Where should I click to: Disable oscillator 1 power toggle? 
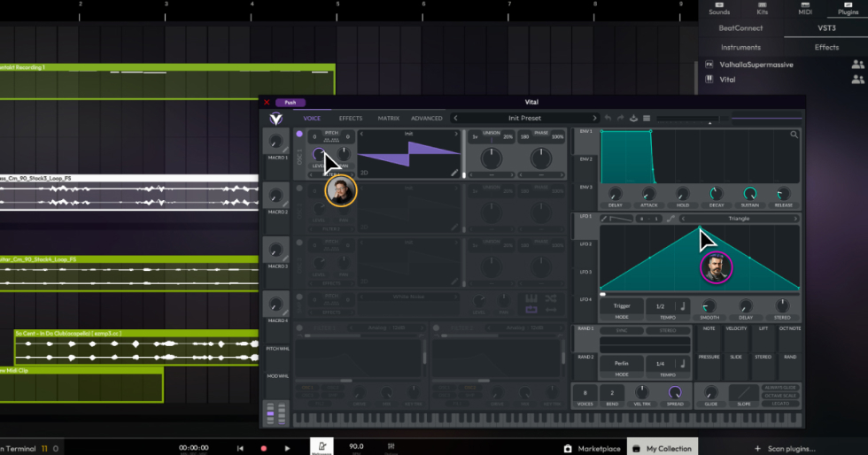pyautogui.click(x=299, y=134)
